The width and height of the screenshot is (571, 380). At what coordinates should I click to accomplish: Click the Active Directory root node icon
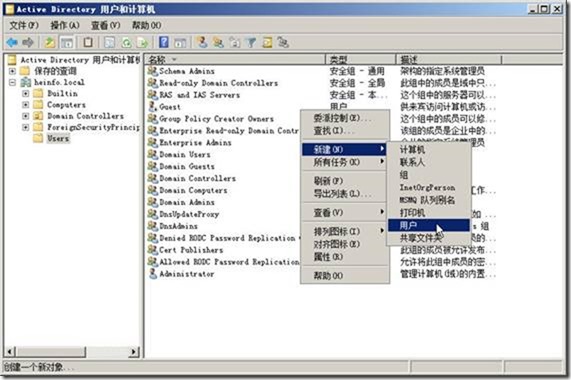pyautogui.click(x=12, y=60)
